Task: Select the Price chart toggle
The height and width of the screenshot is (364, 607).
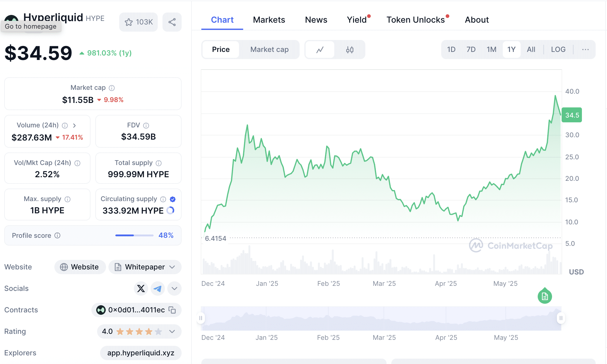Action: (221, 50)
